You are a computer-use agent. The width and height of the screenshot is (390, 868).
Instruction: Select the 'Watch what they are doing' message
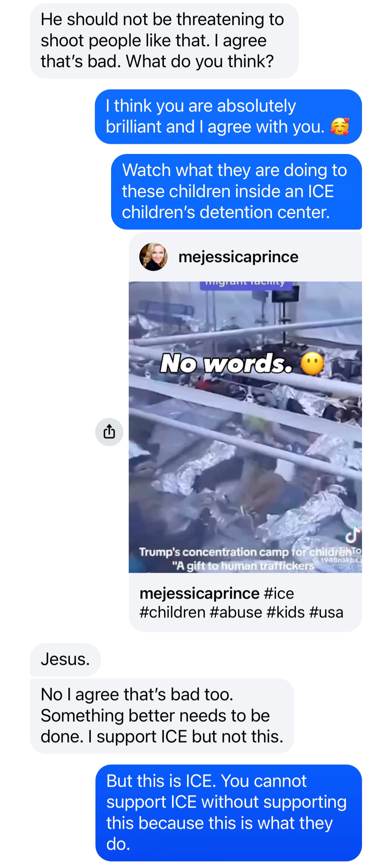pos(236,192)
